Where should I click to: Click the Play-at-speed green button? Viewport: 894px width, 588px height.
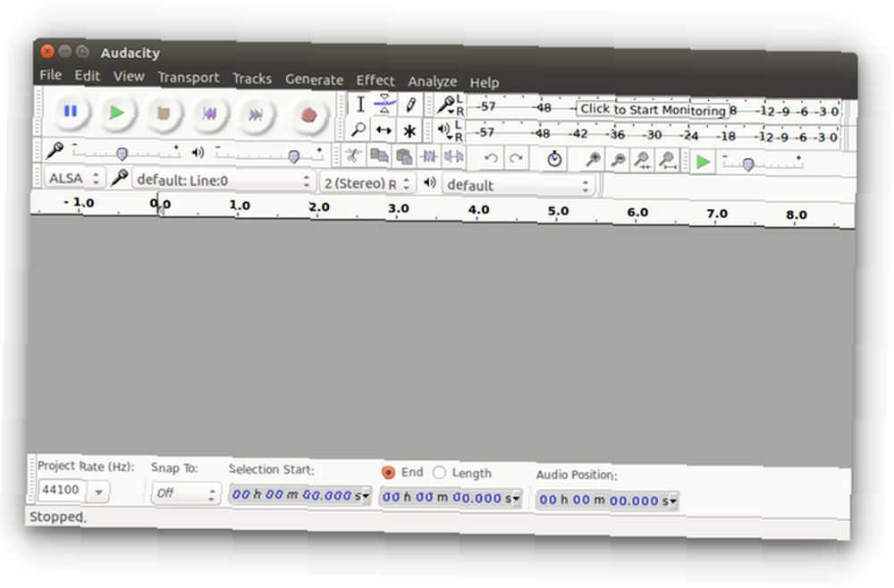704,162
